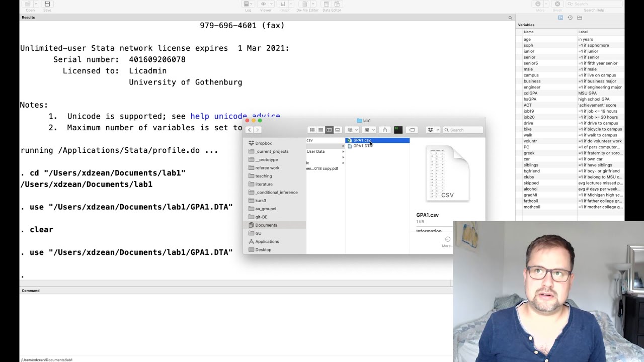Switch Finder to list view
644x362 pixels.
click(x=320, y=130)
